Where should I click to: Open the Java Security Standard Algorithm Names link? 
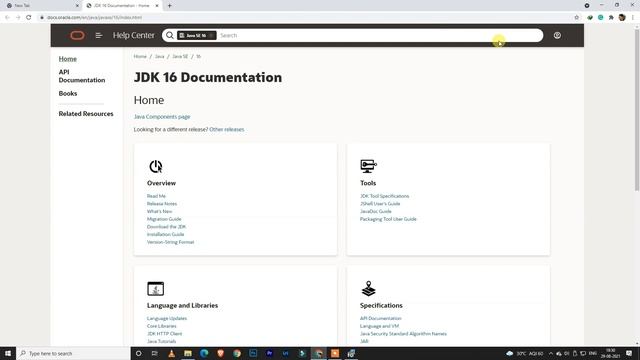pos(403,334)
